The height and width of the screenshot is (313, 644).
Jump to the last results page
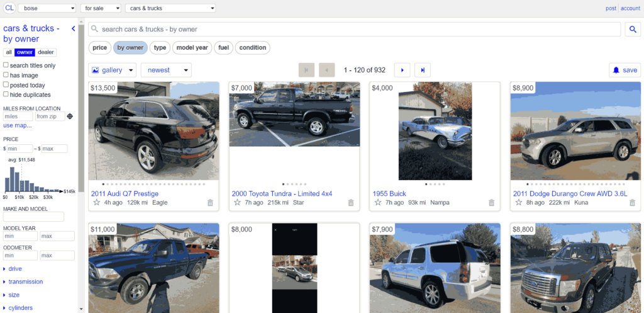pos(423,71)
